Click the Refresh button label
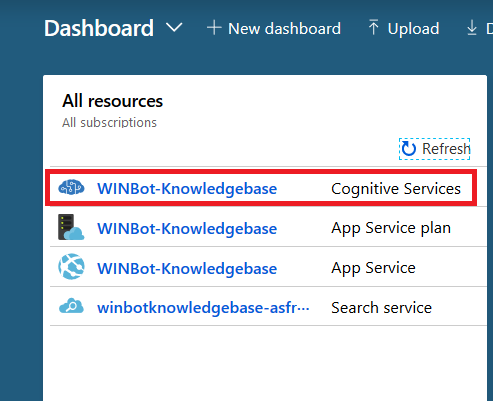 click(446, 149)
